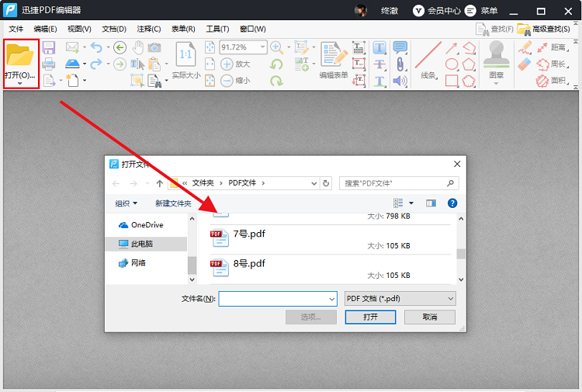Click the Undo arrow icon
Image resolution: width=582 pixels, height=392 pixels.
[96, 47]
